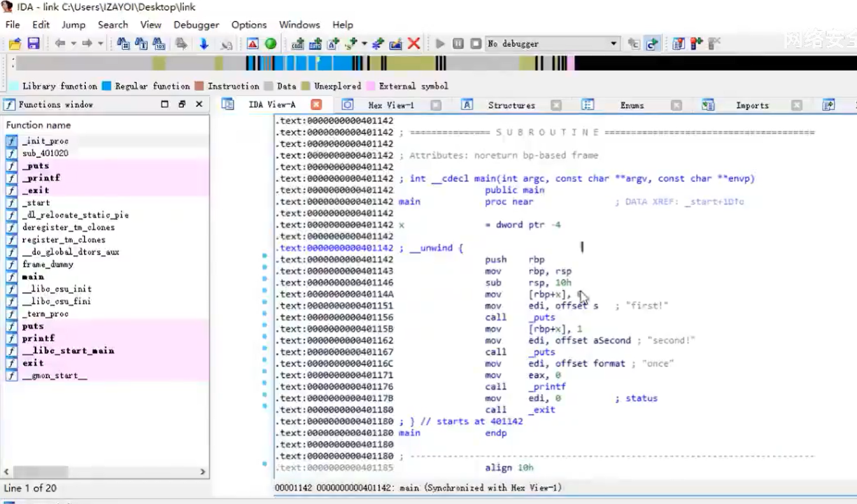Click the binoculars immediate value search icon
The width and height of the screenshot is (857, 504).
[159, 44]
